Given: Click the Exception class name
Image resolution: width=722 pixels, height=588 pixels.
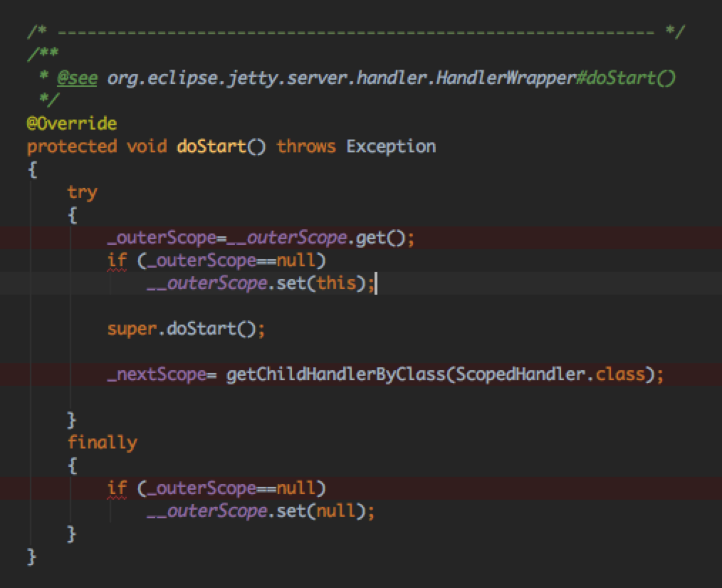Looking at the screenshot, I should click(x=391, y=147).
